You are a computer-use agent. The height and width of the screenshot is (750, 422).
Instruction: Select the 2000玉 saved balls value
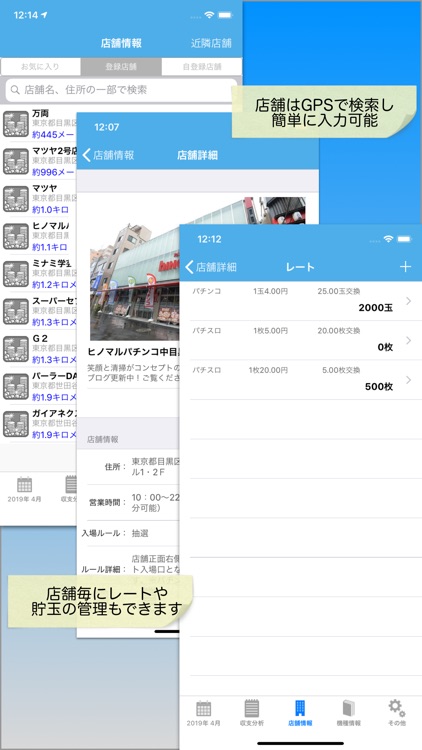pyautogui.click(x=376, y=308)
